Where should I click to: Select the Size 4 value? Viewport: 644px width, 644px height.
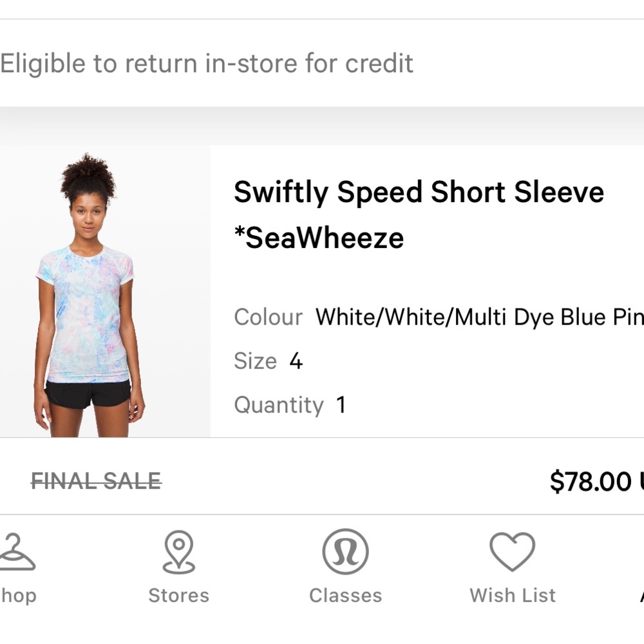tap(296, 361)
